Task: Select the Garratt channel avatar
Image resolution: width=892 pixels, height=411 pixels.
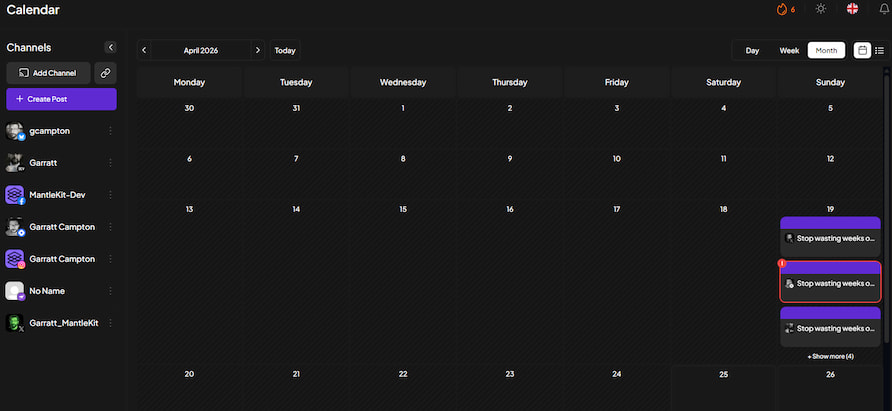Action: pyautogui.click(x=15, y=163)
